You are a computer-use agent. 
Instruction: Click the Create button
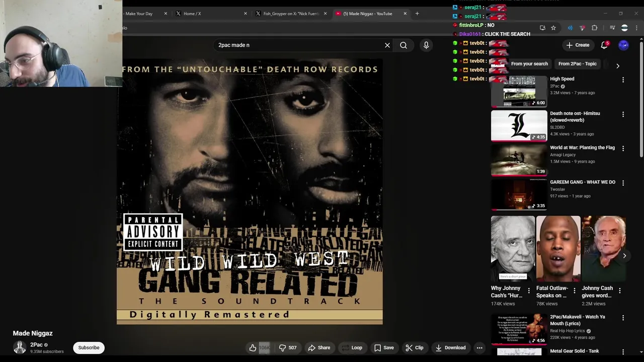[x=578, y=45]
